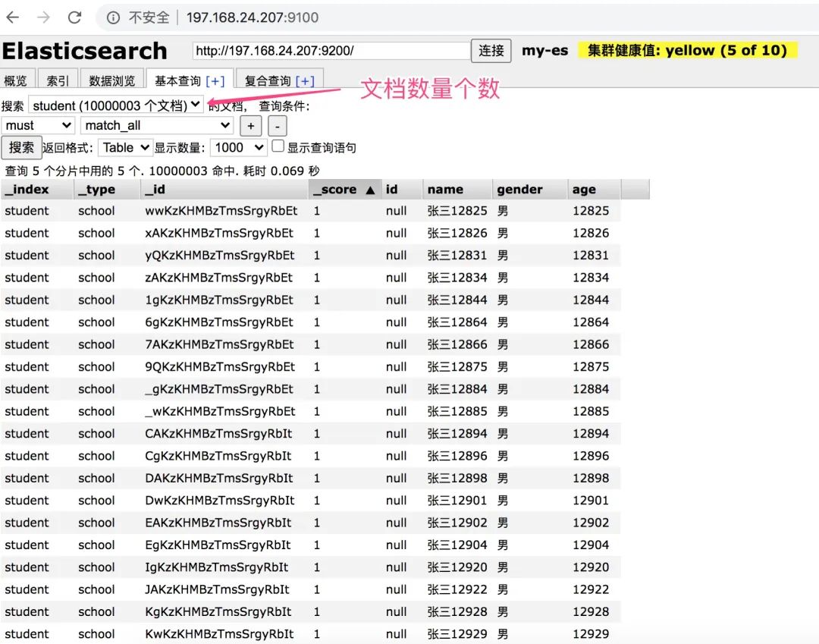The width and height of the screenshot is (819, 644).
Task: Open the must condition dropdown
Action: (x=38, y=125)
